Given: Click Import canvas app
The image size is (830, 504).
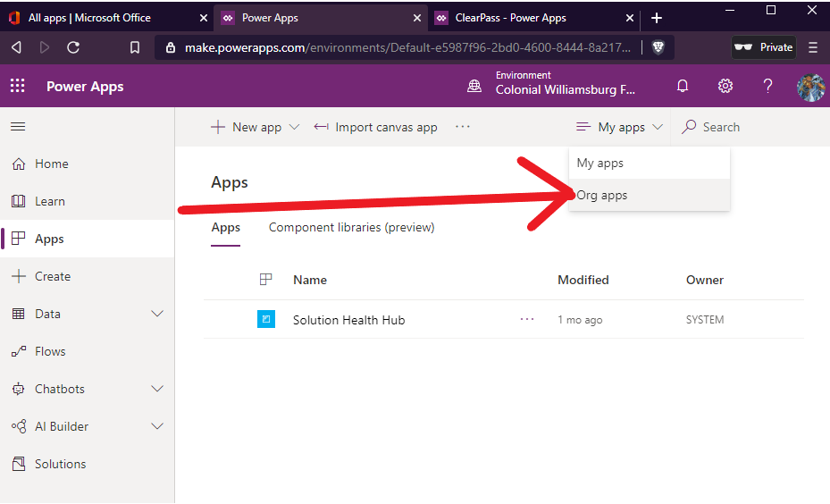Looking at the screenshot, I should click(x=376, y=127).
